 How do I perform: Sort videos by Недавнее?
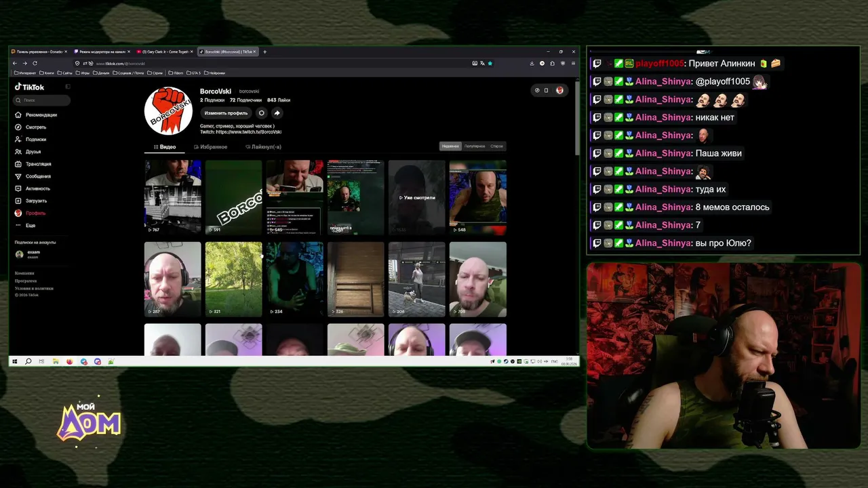(450, 146)
